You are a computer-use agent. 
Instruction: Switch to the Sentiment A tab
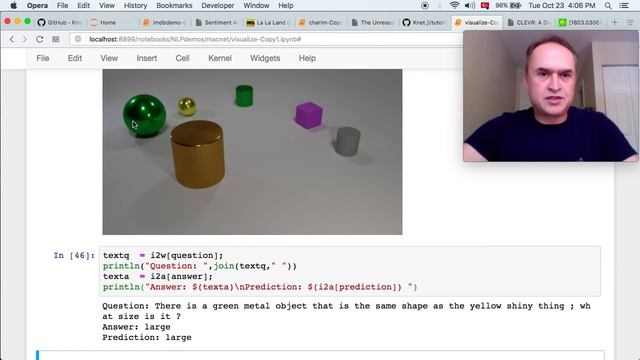217,22
